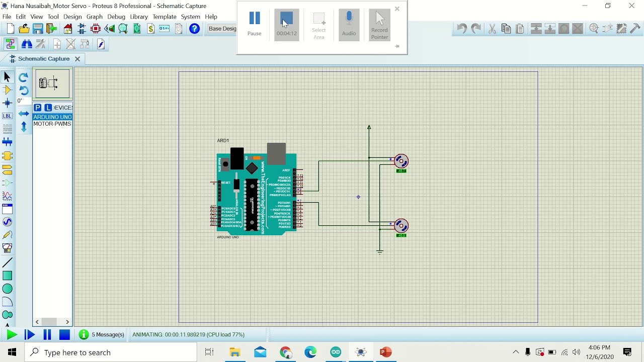Select the Text Script Mode tool
644x362 pixels.
[7, 129]
